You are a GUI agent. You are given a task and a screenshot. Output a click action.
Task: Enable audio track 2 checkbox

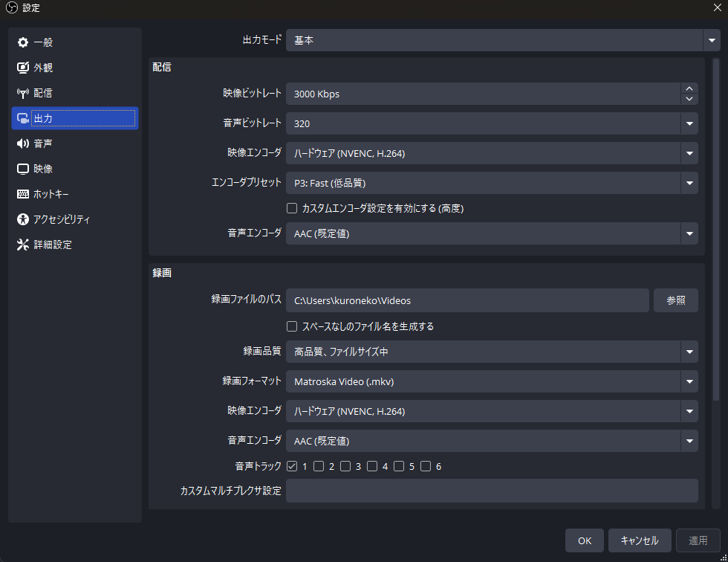click(319, 467)
